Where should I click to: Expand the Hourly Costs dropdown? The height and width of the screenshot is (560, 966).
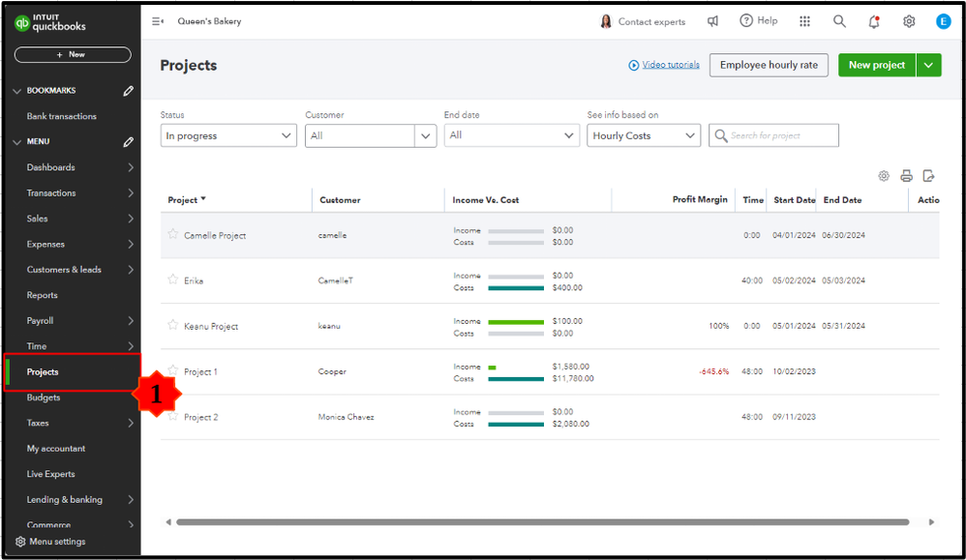click(643, 136)
